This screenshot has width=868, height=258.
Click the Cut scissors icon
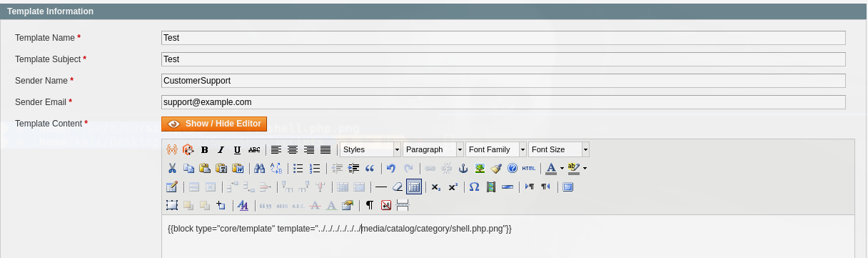tap(172, 169)
